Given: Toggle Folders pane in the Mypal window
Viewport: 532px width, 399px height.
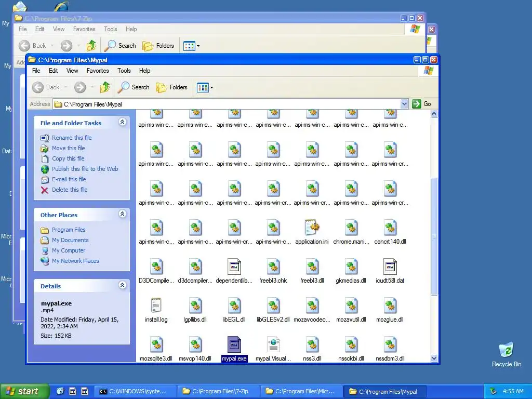Looking at the screenshot, I should (x=171, y=87).
